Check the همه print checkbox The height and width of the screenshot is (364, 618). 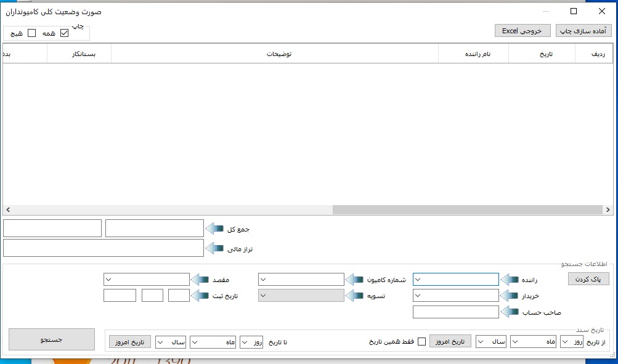[x=64, y=33]
